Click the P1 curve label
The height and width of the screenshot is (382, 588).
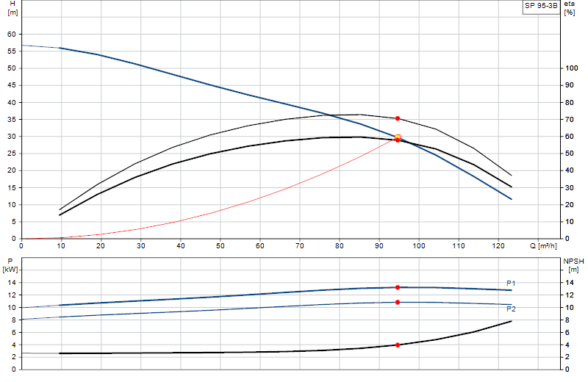point(511,284)
